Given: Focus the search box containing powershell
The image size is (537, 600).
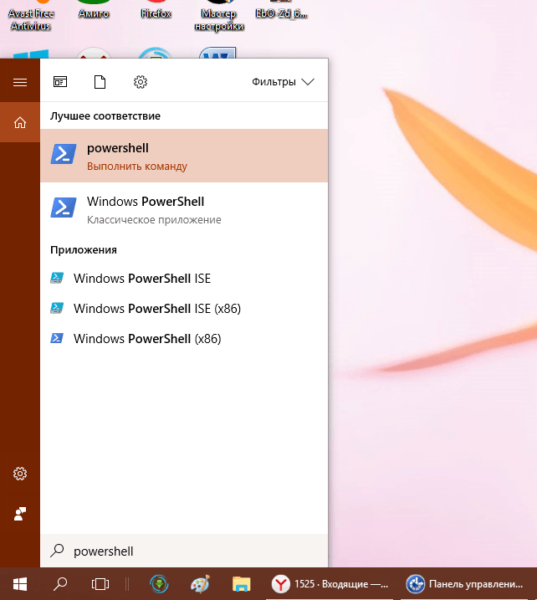Looking at the screenshot, I should pos(184,551).
